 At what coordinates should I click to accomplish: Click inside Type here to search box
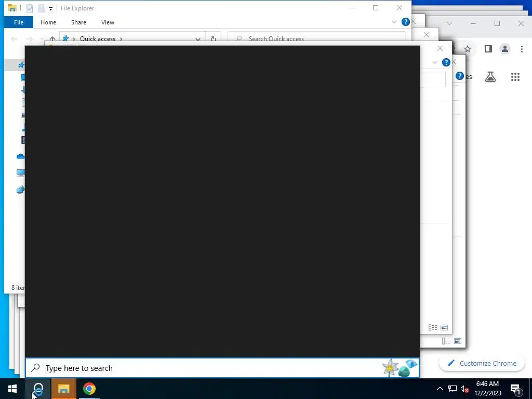pyautogui.click(x=222, y=368)
